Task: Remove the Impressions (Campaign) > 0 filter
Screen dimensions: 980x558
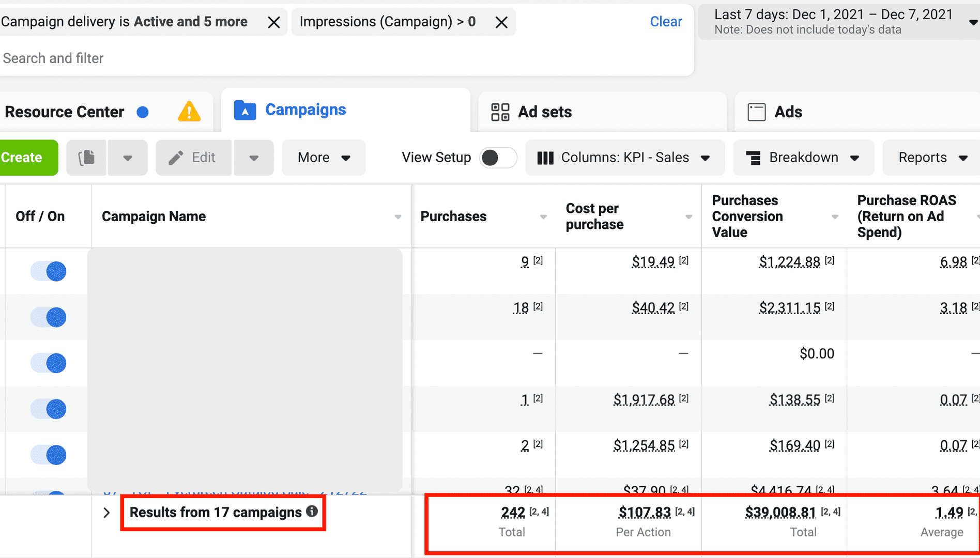Action: tap(501, 22)
